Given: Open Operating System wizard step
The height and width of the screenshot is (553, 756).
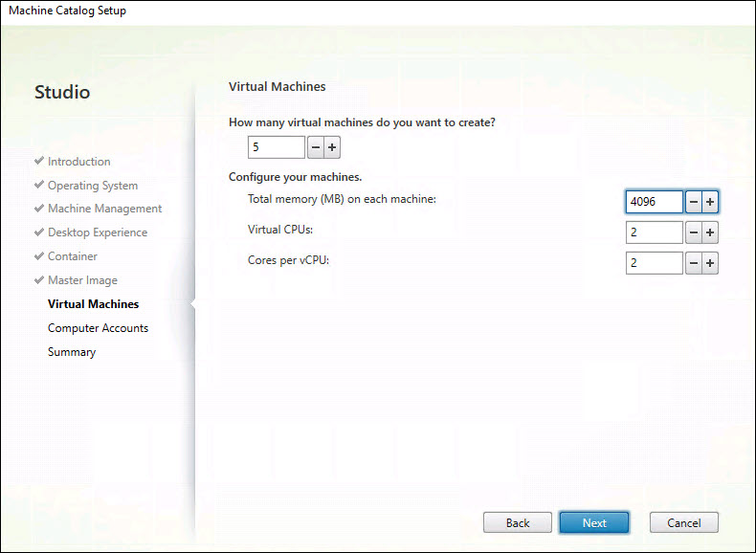Looking at the screenshot, I should click(x=92, y=186).
